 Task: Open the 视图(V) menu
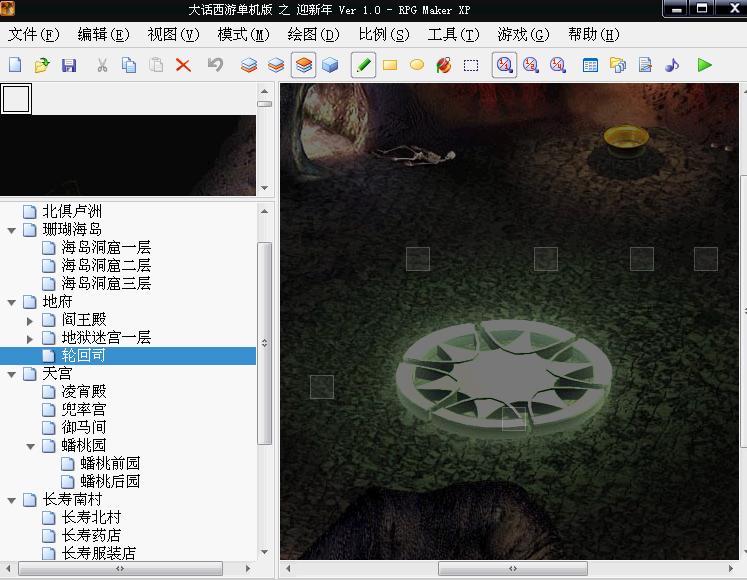point(173,34)
